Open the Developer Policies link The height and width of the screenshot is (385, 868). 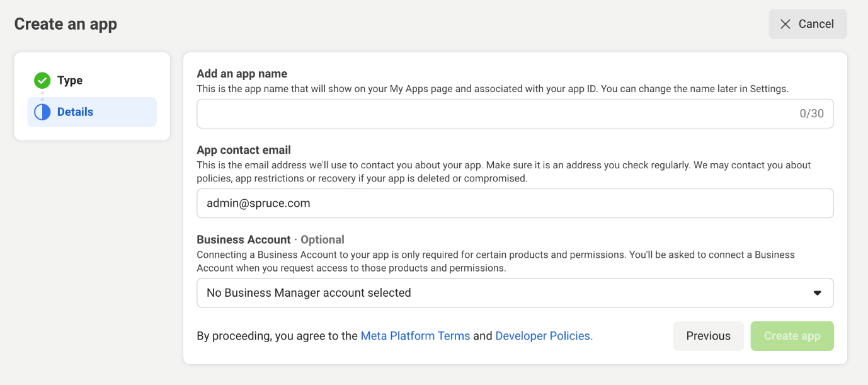coord(544,336)
